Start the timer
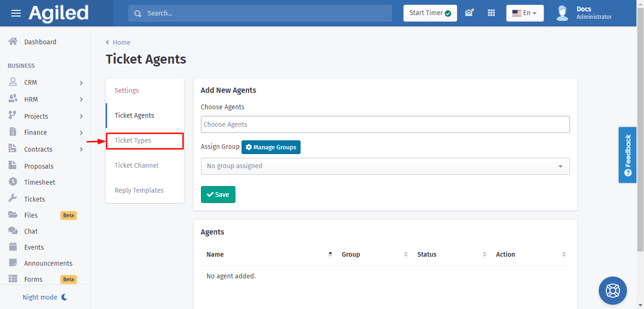 429,13
